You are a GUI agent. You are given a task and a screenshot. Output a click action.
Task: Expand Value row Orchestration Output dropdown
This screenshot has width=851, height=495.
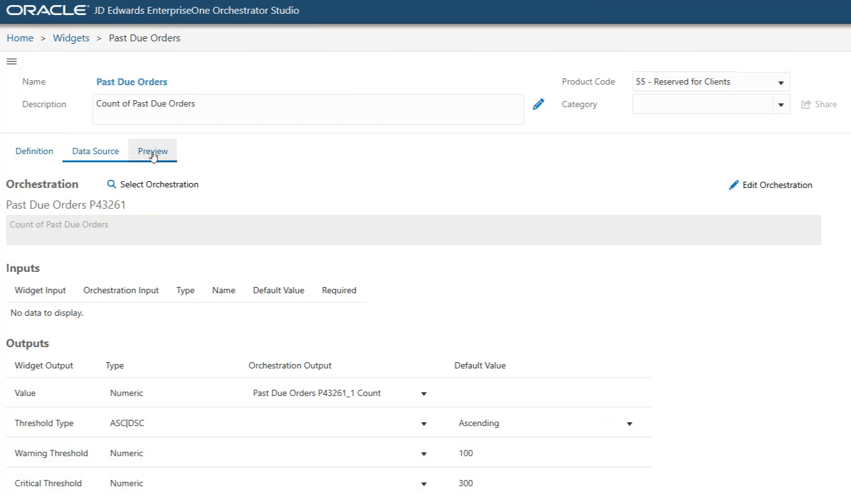pyautogui.click(x=424, y=394)
